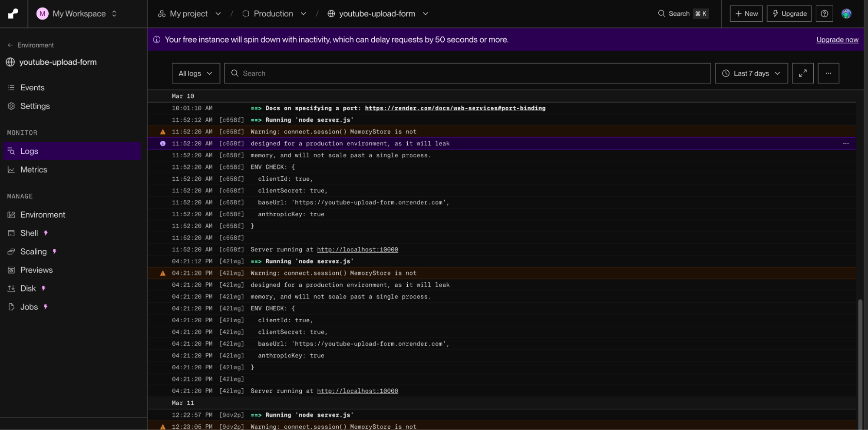Open Previews from the sidebar
The width and height of the screenshot is (868, 430).
click(36, 270)
